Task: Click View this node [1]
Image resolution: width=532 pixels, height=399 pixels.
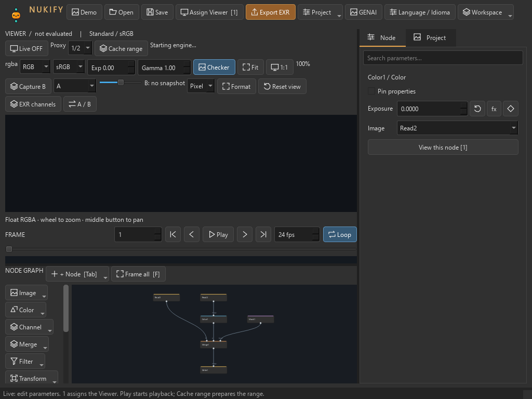Action: (x=443, y=147)
